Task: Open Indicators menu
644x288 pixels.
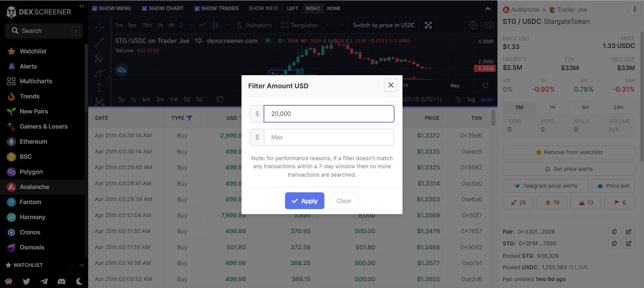Action: 254,25
